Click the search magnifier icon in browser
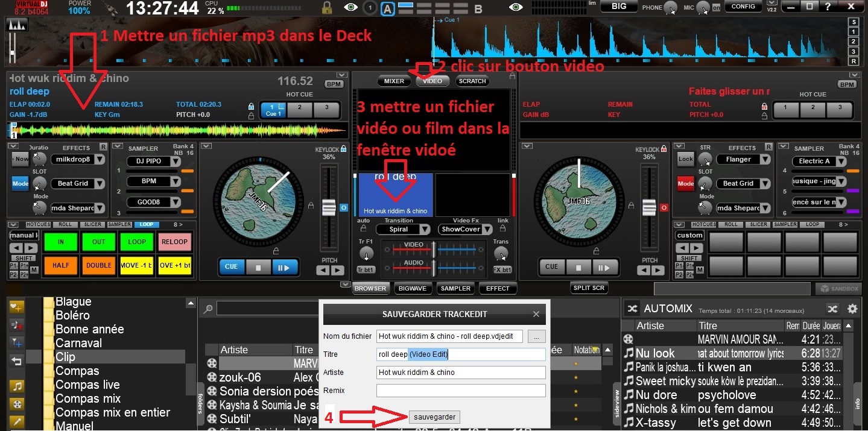 (x=208, y=309)
